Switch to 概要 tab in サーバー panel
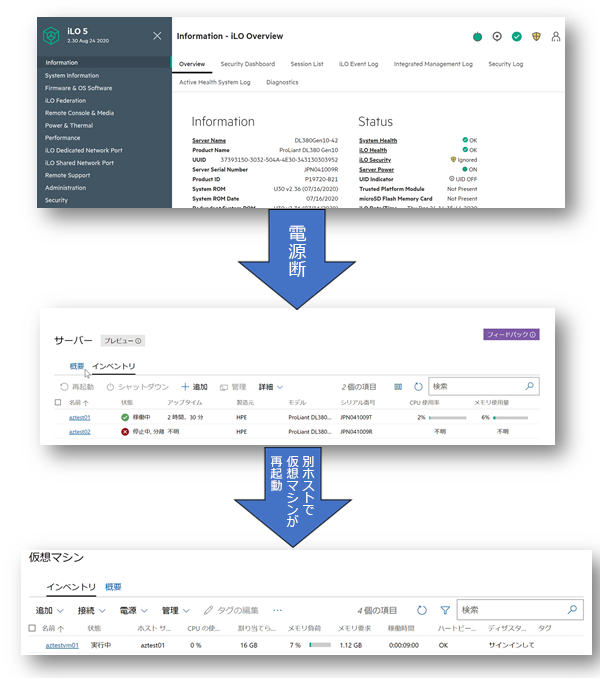This screenshot has width=600, height=680. click(77, 366)
